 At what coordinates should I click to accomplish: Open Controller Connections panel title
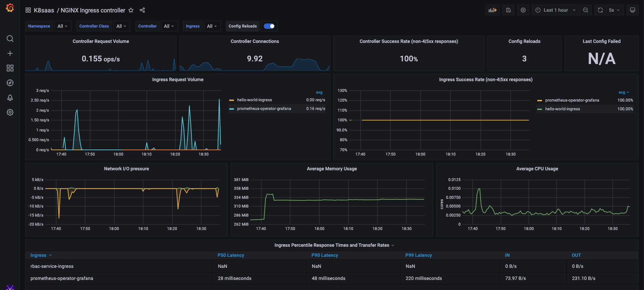pyautogui.click(x=255, y=41)
